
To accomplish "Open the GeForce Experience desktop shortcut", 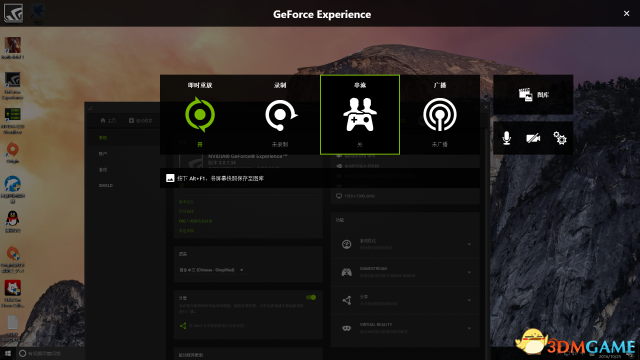I will [x=13, y=86].
